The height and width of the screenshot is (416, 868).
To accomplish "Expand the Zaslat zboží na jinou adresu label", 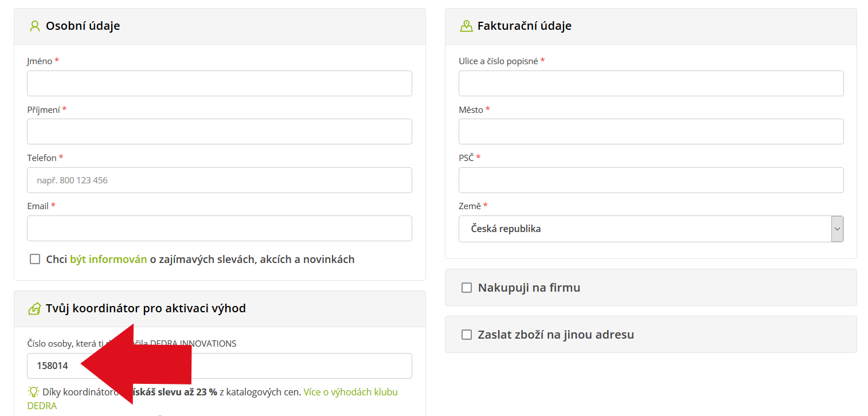I will pos(556,335).
